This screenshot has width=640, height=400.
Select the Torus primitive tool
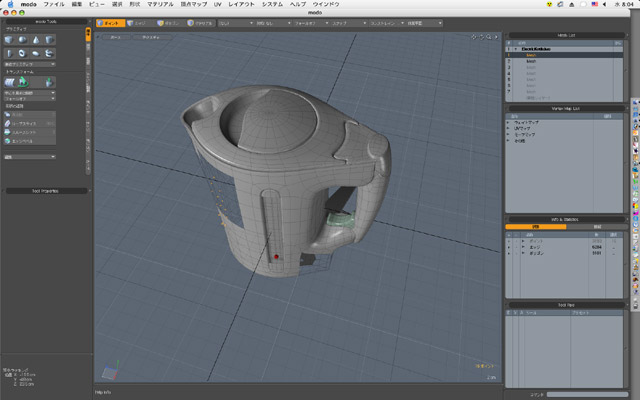tap(22, 53)
